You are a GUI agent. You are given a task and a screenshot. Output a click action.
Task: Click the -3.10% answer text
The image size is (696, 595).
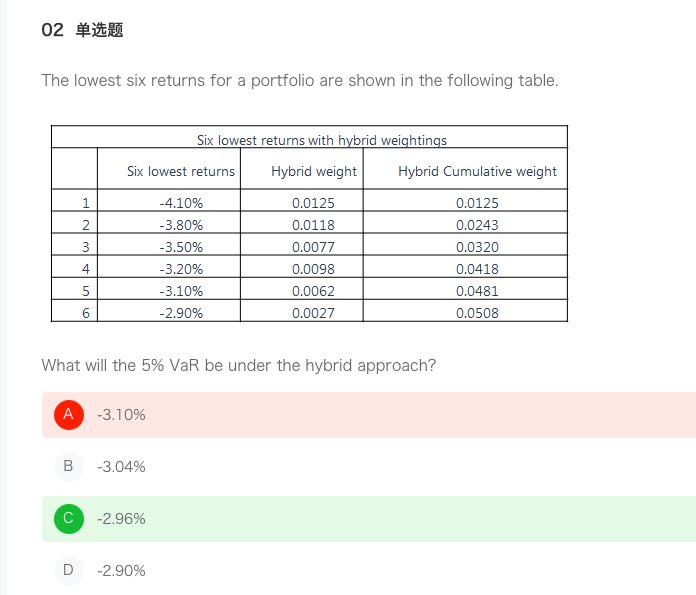121,414
